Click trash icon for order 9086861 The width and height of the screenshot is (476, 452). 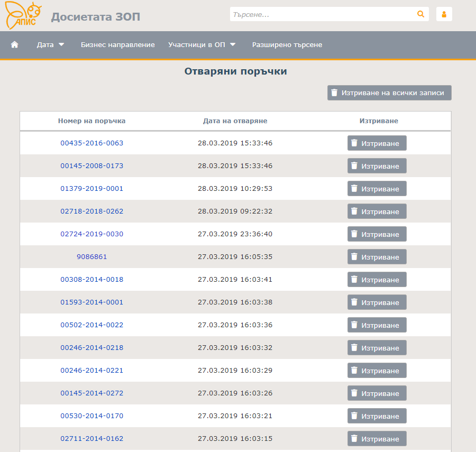click(354, 257)
